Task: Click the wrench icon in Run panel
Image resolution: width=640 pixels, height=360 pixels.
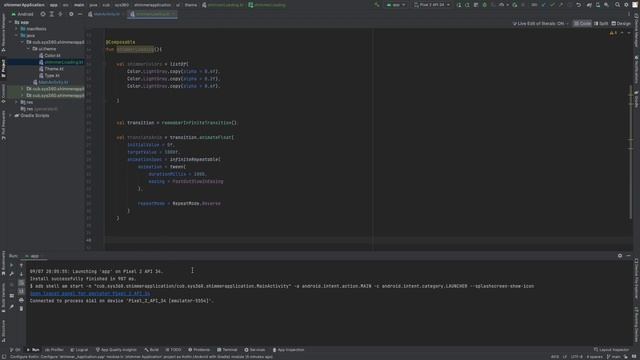Action: 11,274
